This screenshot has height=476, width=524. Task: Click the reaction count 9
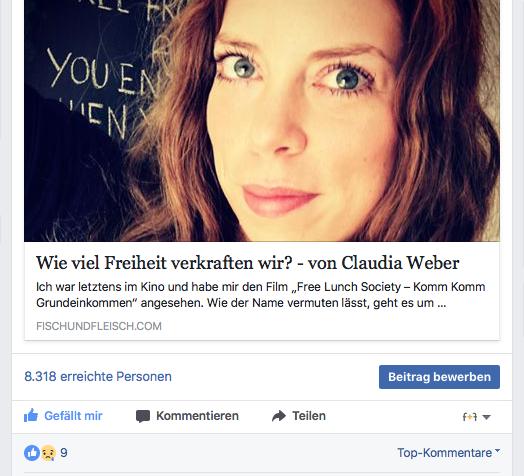tap(64, 453)
